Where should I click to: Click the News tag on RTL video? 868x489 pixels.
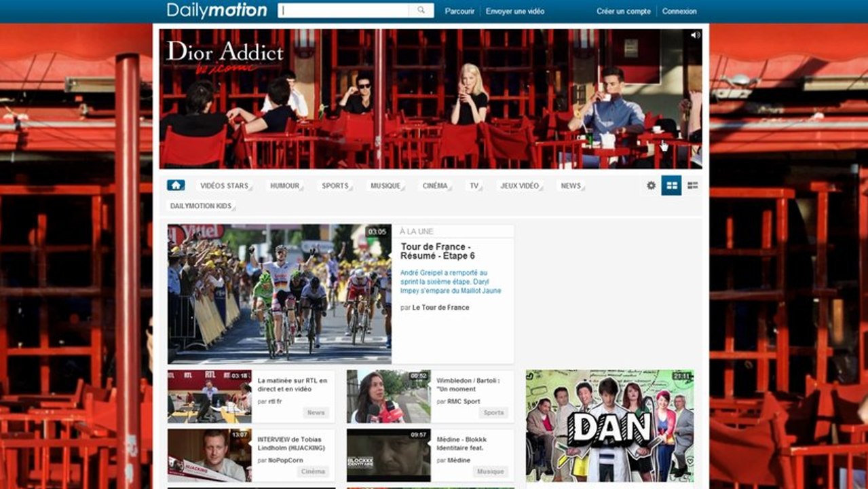click(x=316, y=413)
